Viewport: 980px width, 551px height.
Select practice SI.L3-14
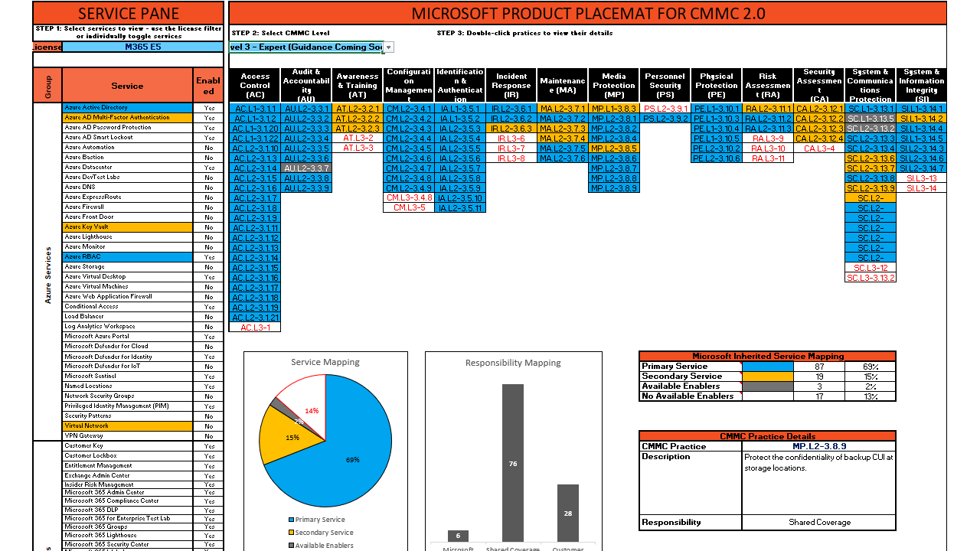point(922,188)
